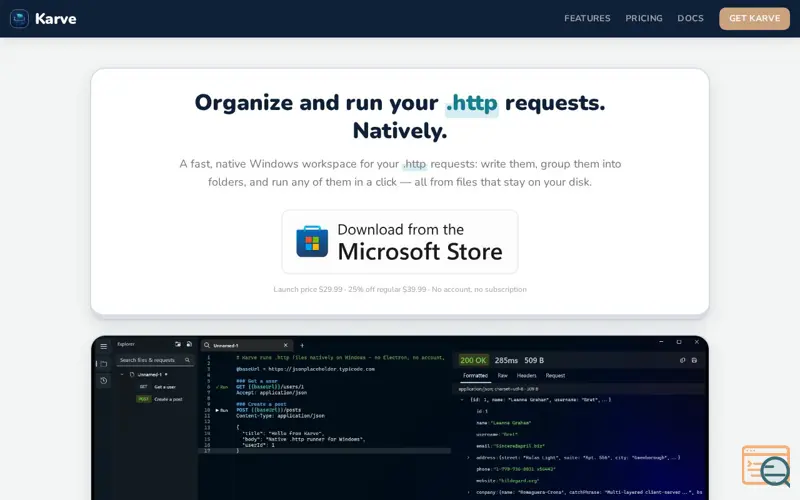Click the new folder icon in the Explorer header
800x500 pixels.
(x=178, y=344)
